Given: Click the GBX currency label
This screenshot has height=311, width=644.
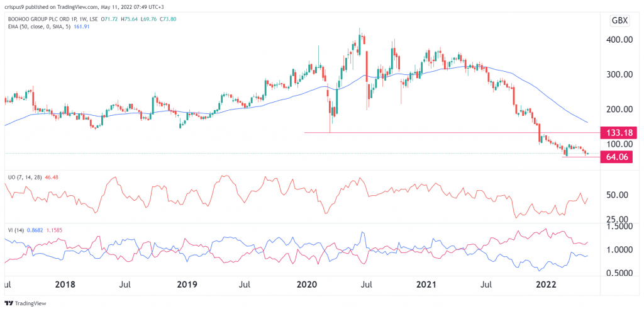Looking at the screenshot, I should tap(619, 21).
